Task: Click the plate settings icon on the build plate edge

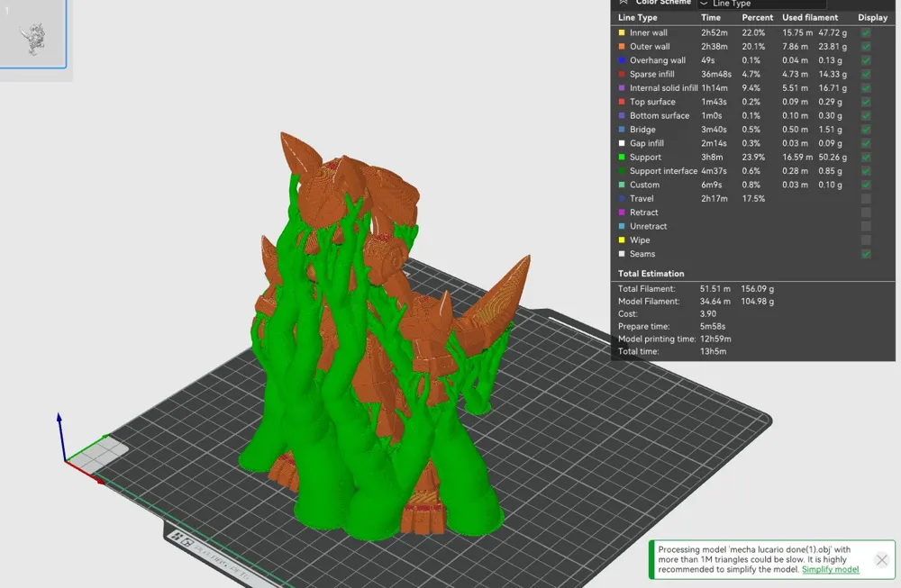Action: click(176, 537)
